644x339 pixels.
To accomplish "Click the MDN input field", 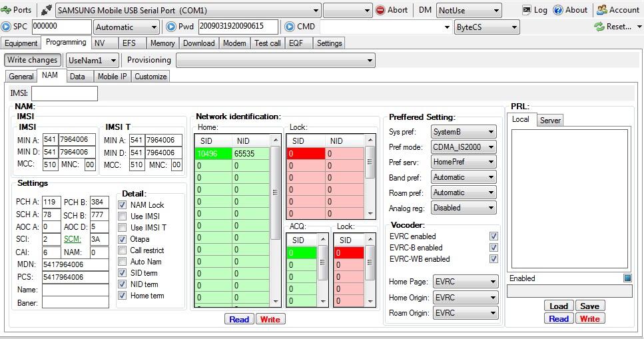I will [75, 264].
